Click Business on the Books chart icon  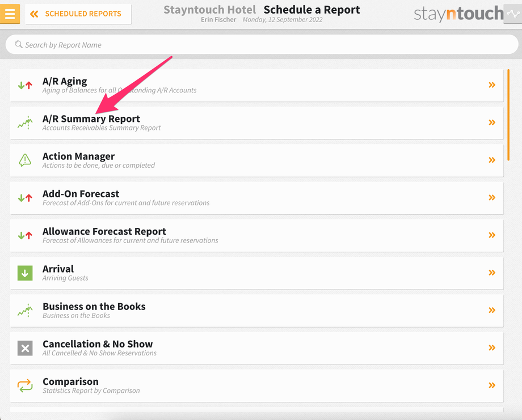tap(25, 311)
